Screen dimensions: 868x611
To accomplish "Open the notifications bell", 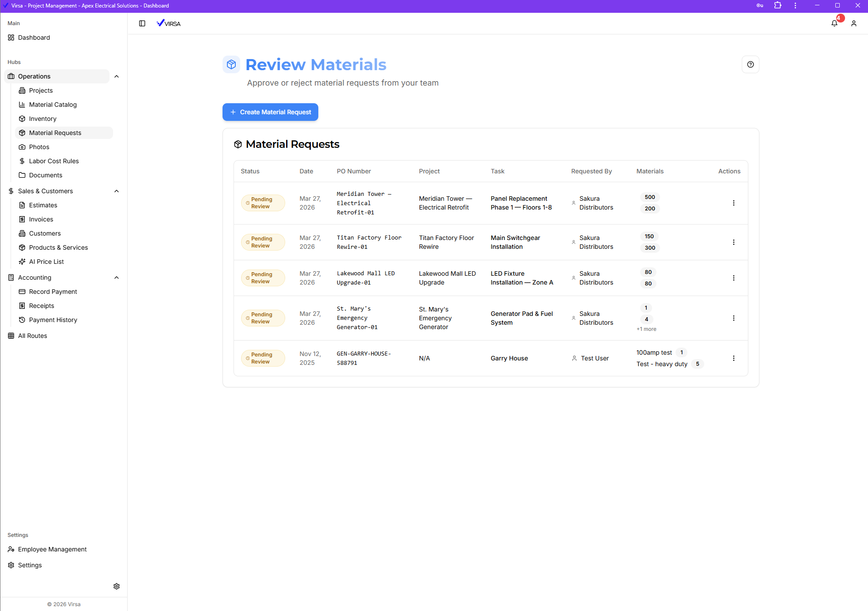I will tap(834, 23).
